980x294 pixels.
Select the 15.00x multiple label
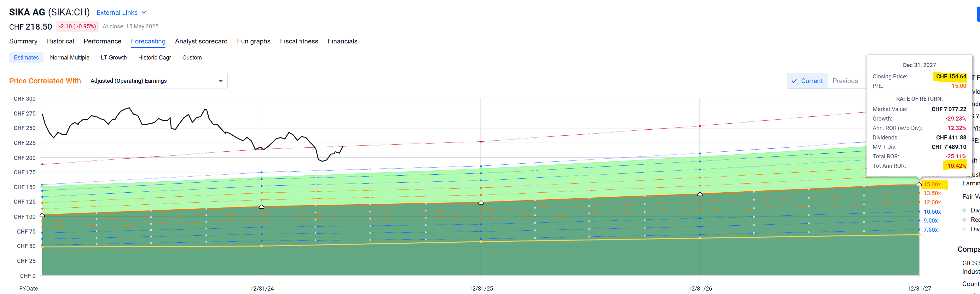click(932, 184)
